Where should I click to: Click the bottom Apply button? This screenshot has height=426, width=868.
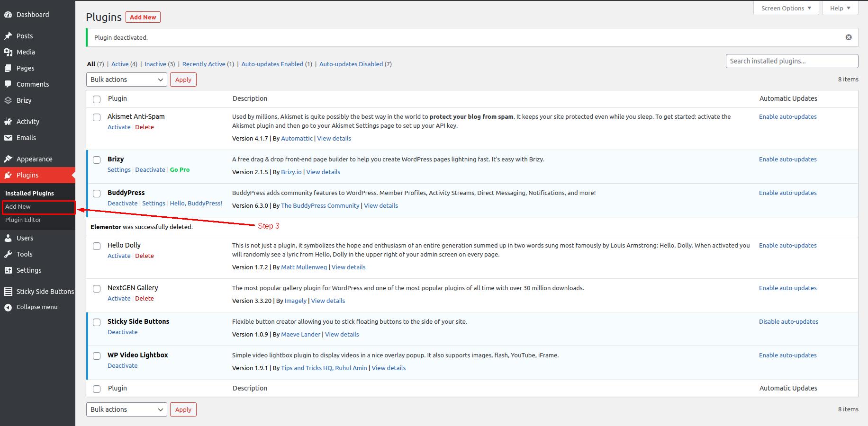click(x=183, y=409)
